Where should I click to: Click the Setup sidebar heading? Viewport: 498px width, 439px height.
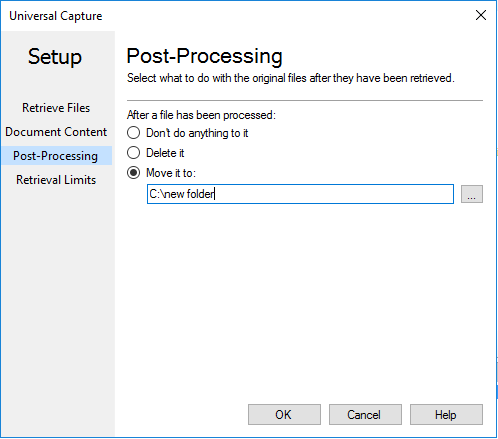(55, 57)
